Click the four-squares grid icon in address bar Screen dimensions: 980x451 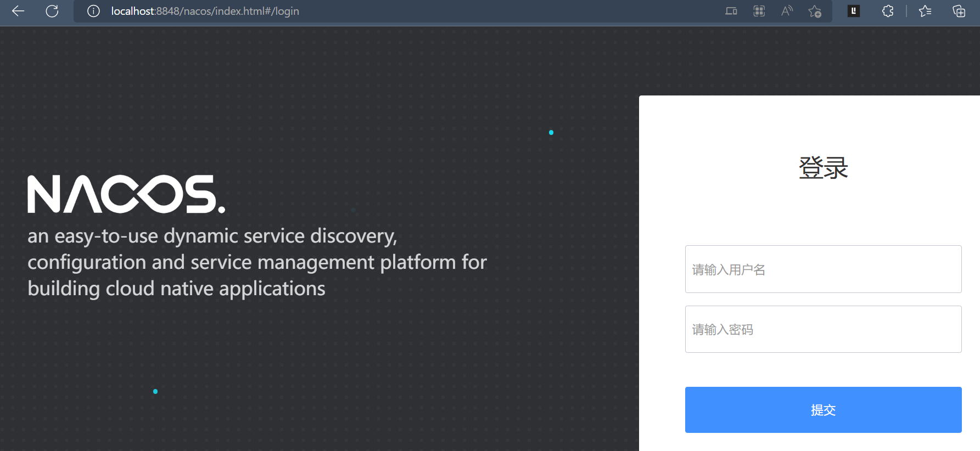(759, 11)
